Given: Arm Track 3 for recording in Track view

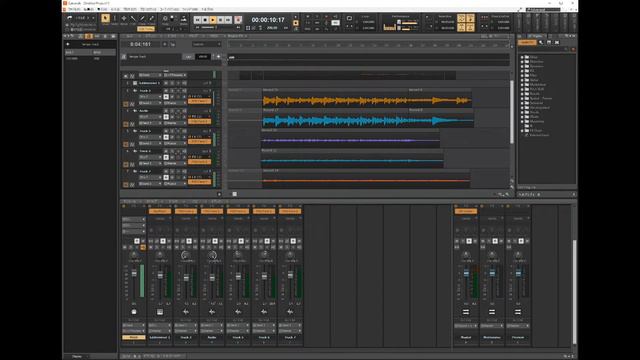Looking at the screenshot, I should pos(178,91).
